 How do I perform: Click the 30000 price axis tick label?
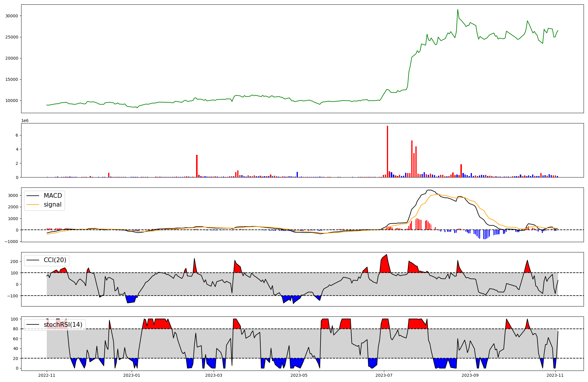pos(12,16)
